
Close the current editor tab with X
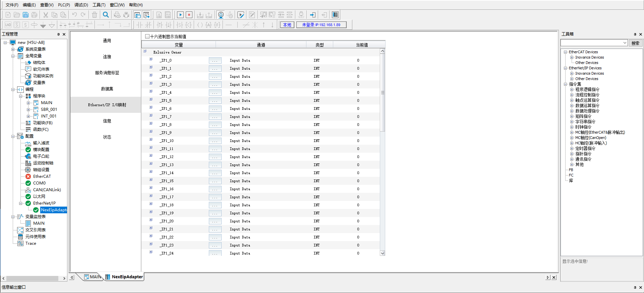[554, 277]
